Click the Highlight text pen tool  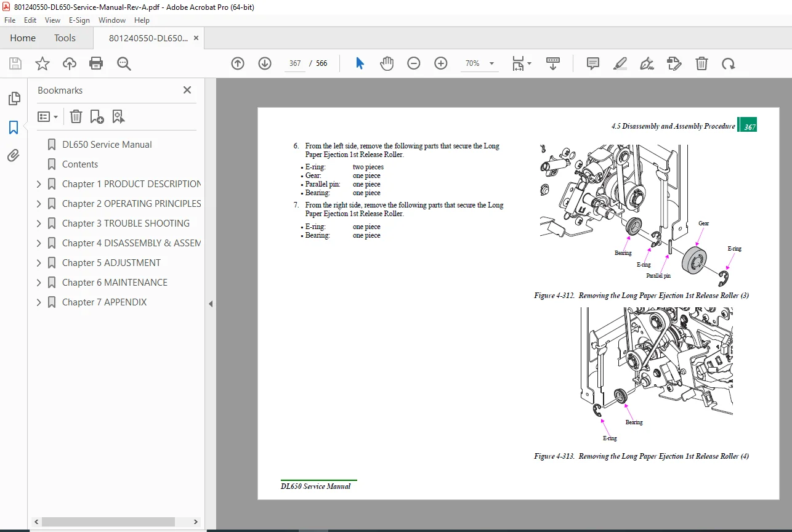(x=620, y=63)
